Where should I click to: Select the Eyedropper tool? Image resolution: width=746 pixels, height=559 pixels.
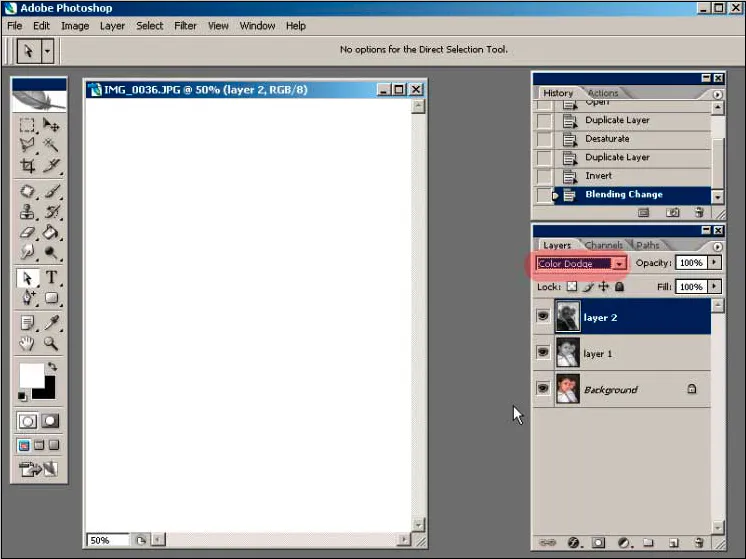pos(51,323)
